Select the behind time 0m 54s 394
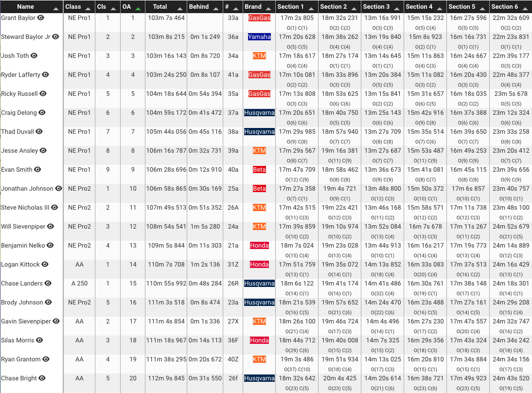 click(x=205, y=94)
